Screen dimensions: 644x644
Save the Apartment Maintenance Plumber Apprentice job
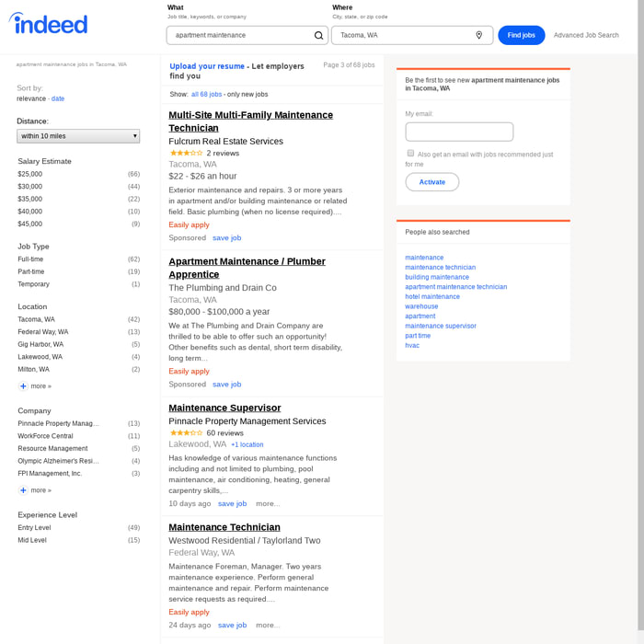(x=226, y=385)
